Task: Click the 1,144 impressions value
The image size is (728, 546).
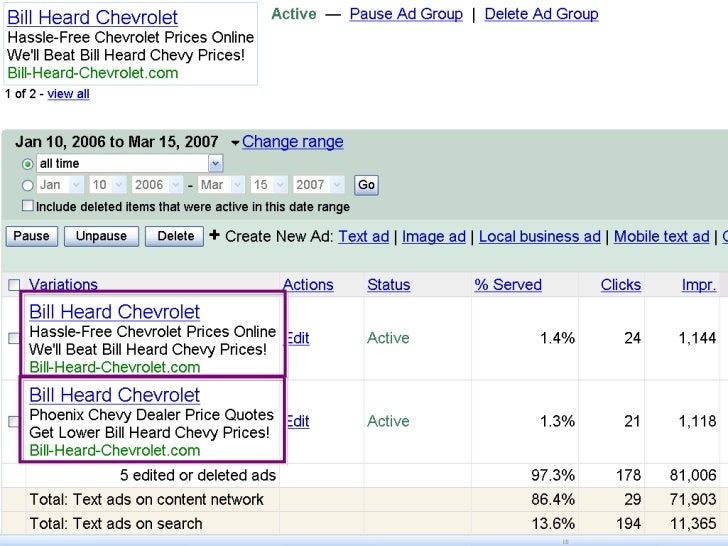Action: pos(697,338)
